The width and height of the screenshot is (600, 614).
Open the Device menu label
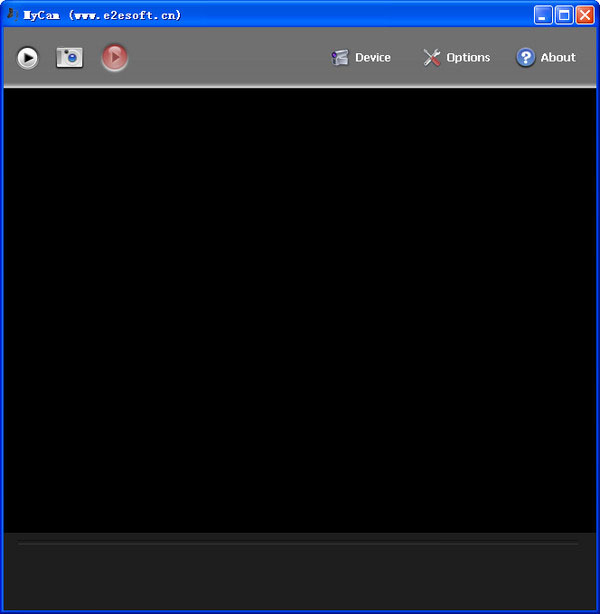tap(372, 58)
